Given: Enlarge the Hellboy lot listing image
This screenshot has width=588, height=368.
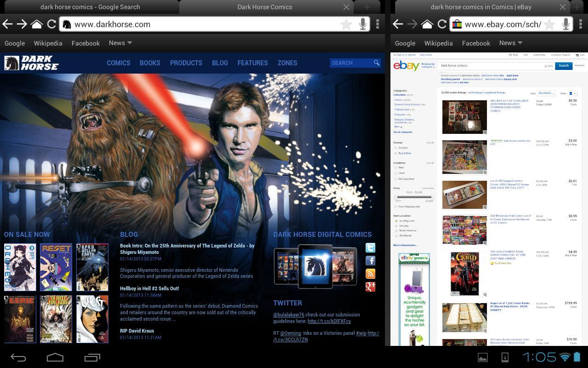Looking at the screenshot, I should click(485, 132).
